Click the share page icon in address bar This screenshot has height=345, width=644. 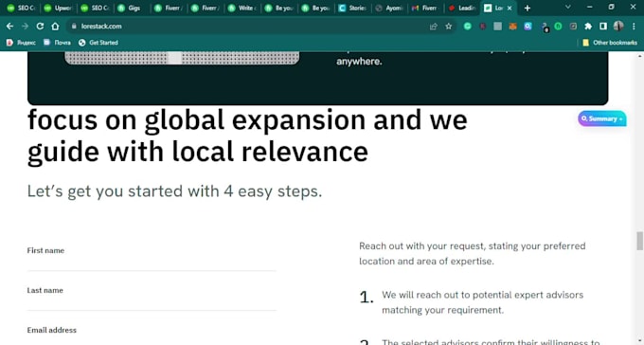(434, 27)
